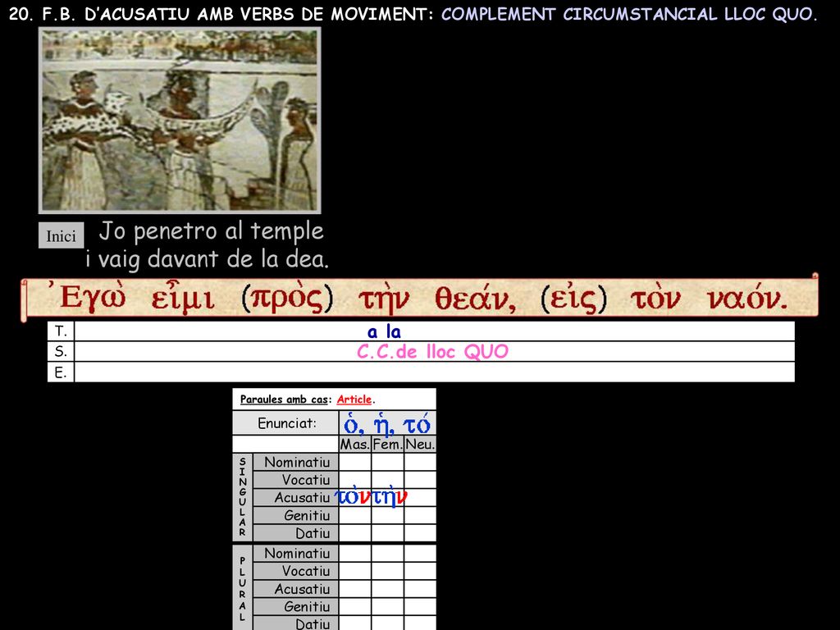Click the empty E. row field
Screen dimensions: 840x630
[435, 372]
